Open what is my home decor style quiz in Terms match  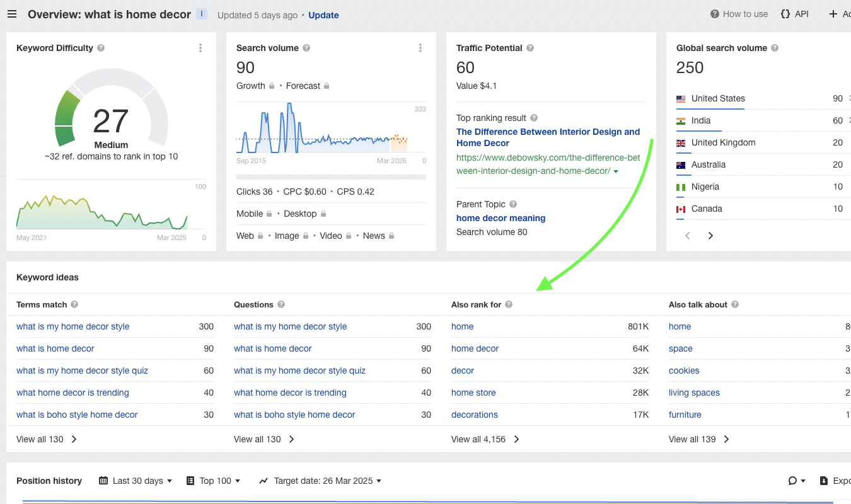pos(82,370)
